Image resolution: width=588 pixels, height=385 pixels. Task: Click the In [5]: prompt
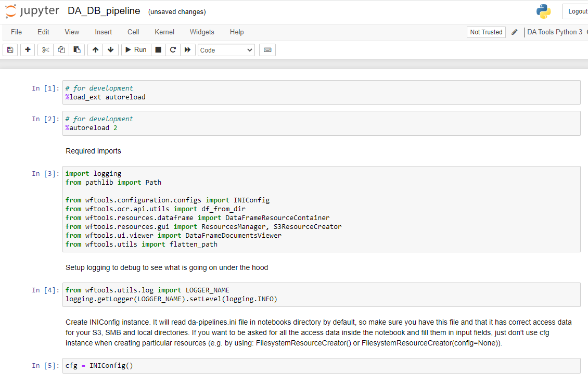pos(45,366)
